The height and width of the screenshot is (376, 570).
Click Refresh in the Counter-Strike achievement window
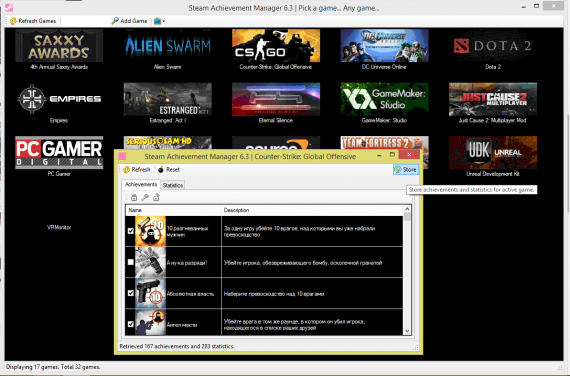click(x=136, y=169)
